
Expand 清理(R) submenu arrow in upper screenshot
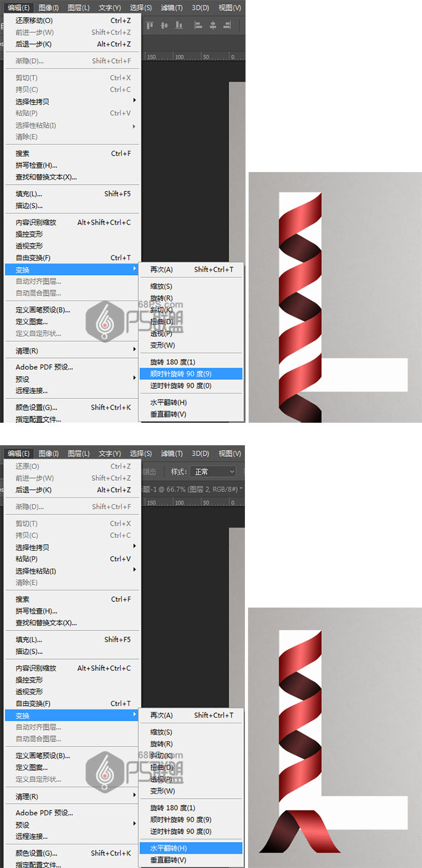(x=134, y=350)
